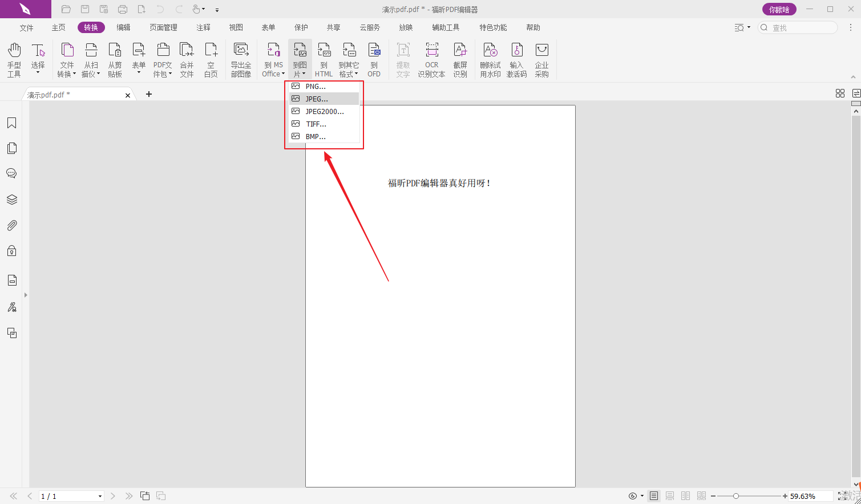This screenshot has height=504, width=861.
Task: Click 导出全部图像 export images icon
Action: click(241, 59)
